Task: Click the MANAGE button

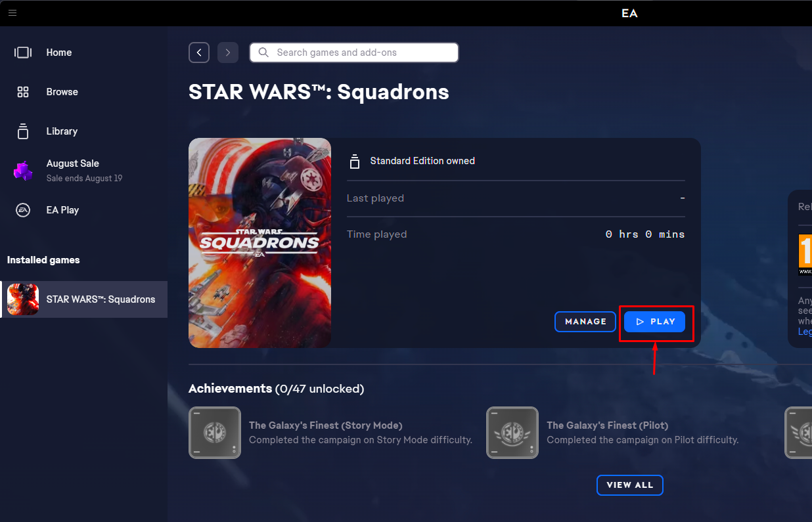Action: (585, 322)
